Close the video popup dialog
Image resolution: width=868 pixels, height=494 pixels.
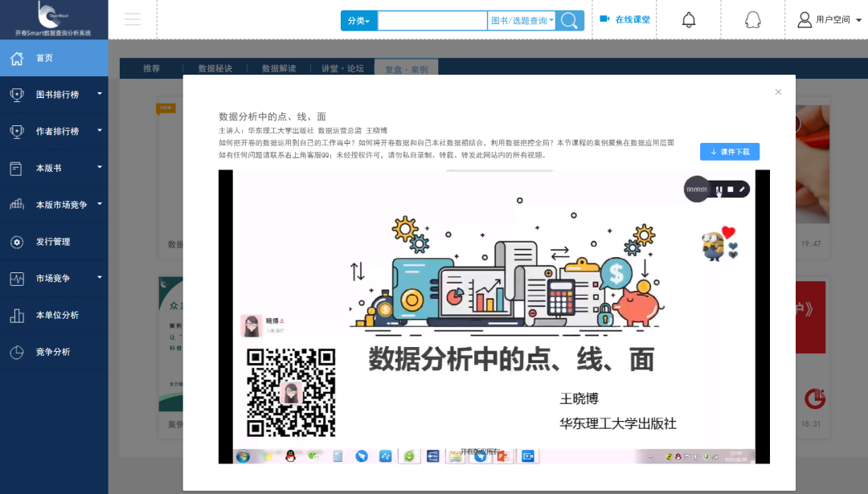coord(778,92)
